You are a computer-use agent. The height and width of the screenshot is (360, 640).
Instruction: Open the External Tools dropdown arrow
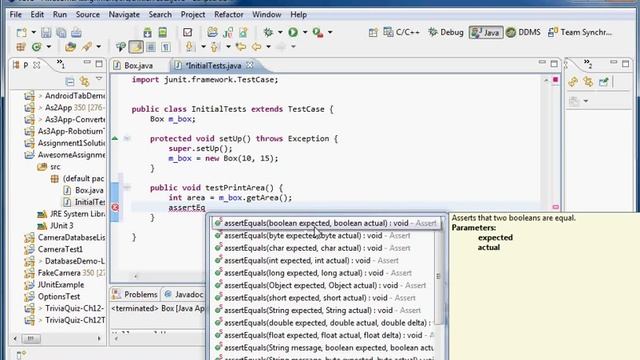pos(330,32)
